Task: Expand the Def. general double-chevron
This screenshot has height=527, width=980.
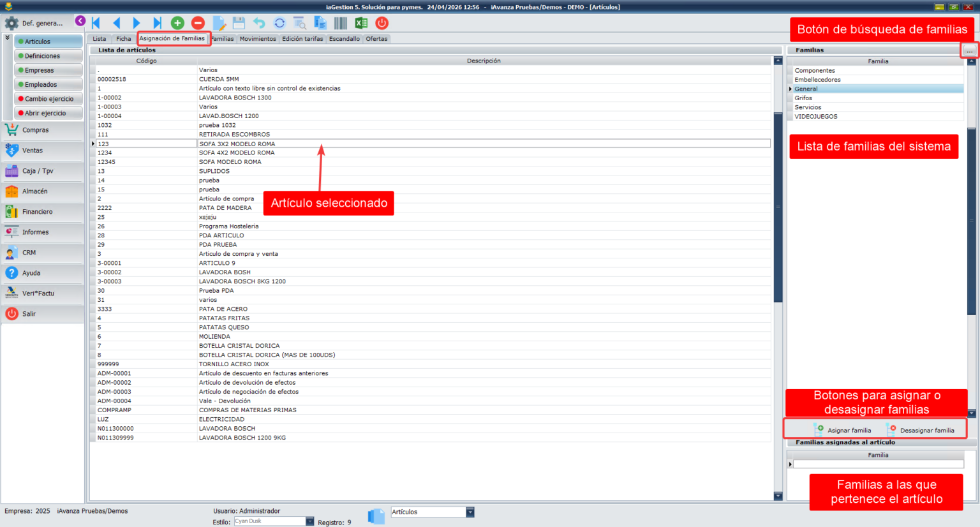Action: [7, 38]
